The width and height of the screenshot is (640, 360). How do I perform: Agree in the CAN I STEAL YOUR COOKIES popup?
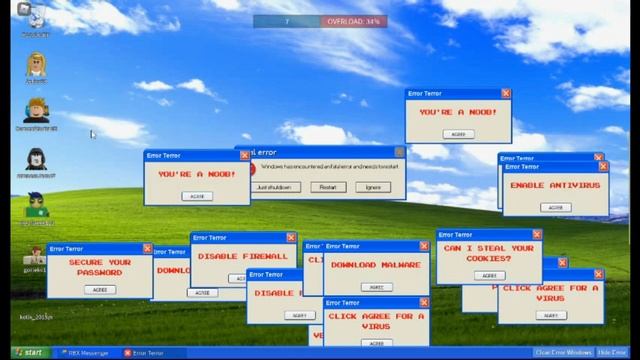(490, 276)
